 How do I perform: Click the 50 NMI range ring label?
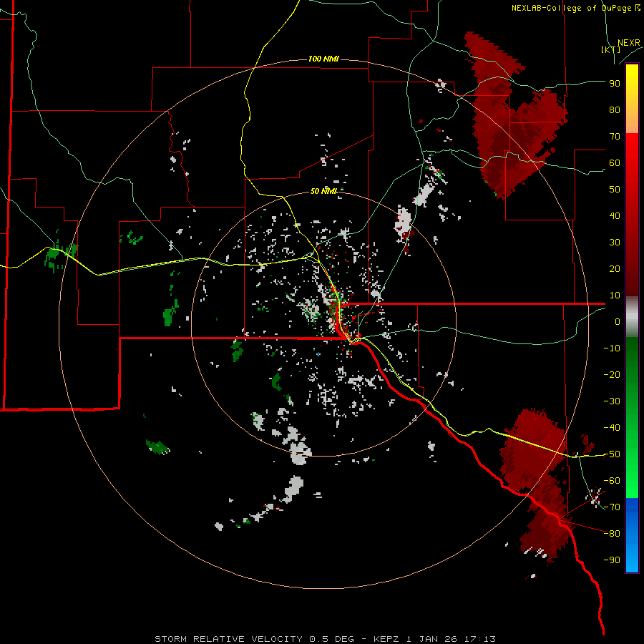pos(323,191)
